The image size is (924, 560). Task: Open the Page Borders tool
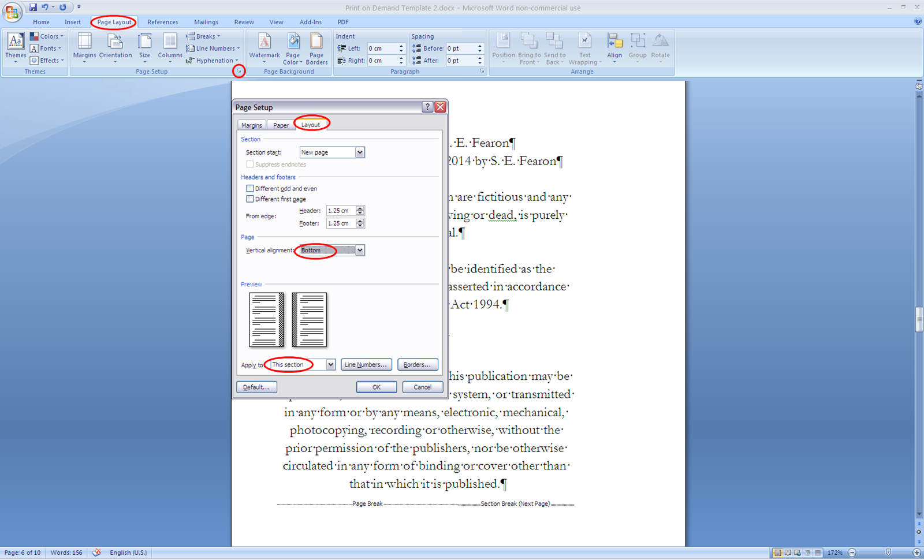[x=316, y=47]
